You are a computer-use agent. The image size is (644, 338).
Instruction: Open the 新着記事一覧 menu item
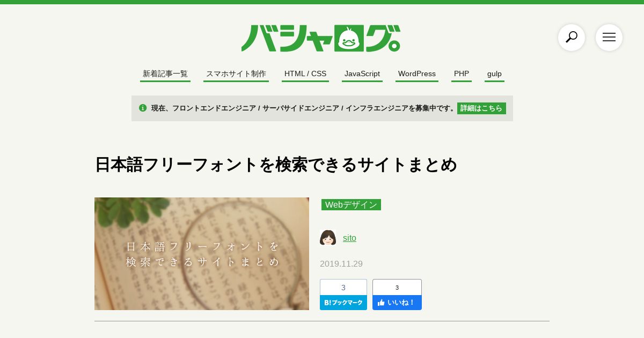coord(165,74)
